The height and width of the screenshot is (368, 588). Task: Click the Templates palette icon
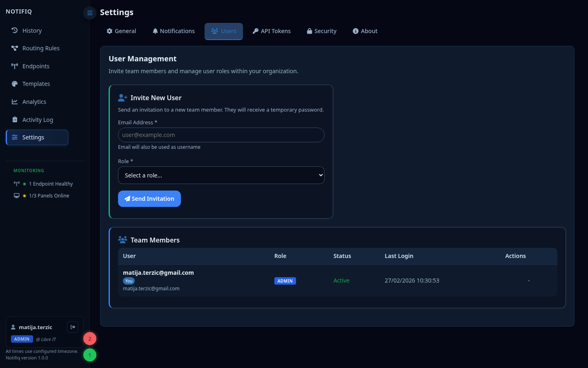click(x=15, y=84)
